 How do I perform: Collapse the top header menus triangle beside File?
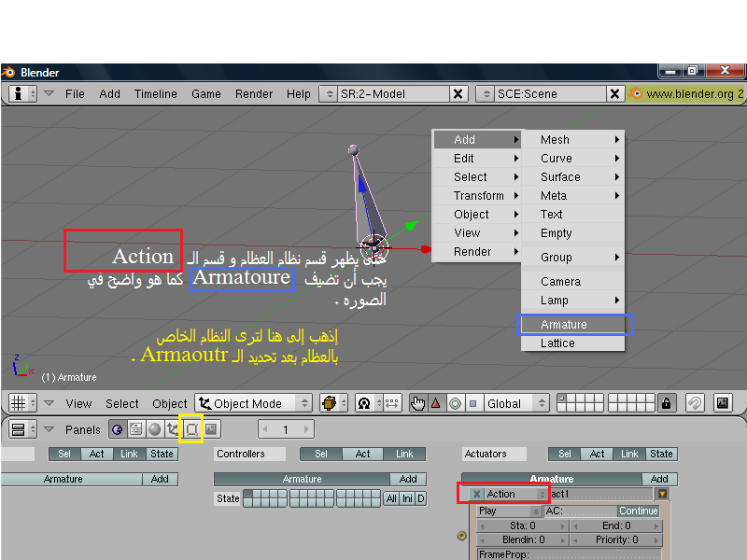tap(49, 94)
